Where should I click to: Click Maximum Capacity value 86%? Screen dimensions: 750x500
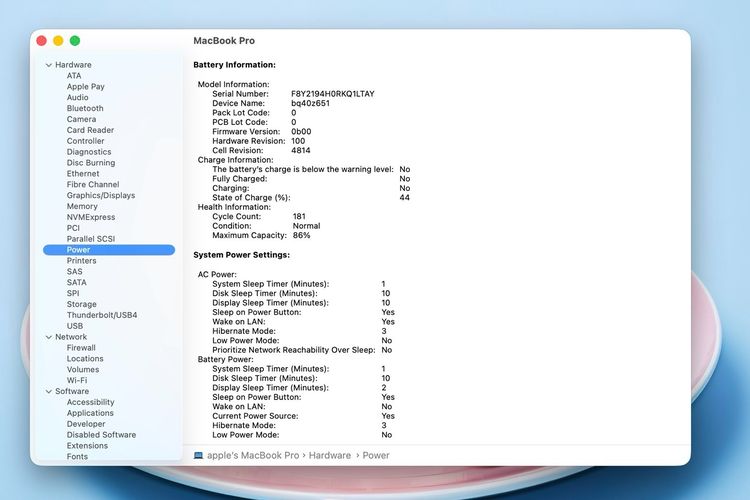(301, 235)
